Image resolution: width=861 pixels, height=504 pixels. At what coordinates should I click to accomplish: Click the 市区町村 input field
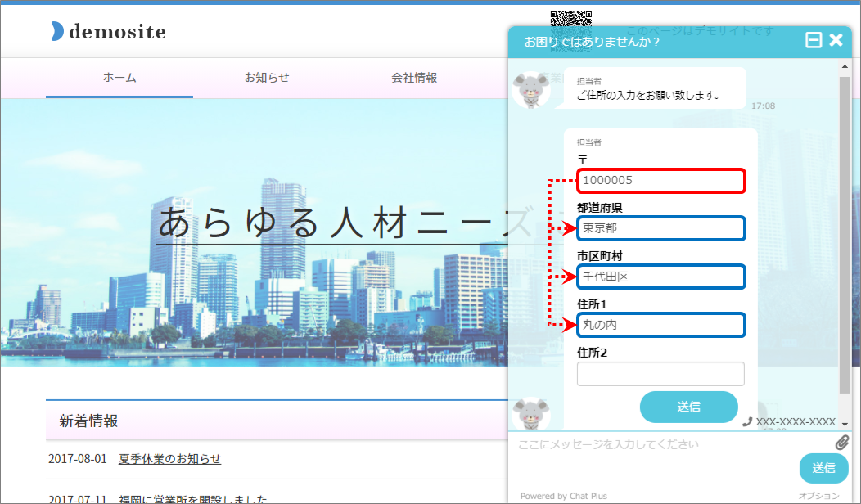pyautogui.click(x=661, y=277)
